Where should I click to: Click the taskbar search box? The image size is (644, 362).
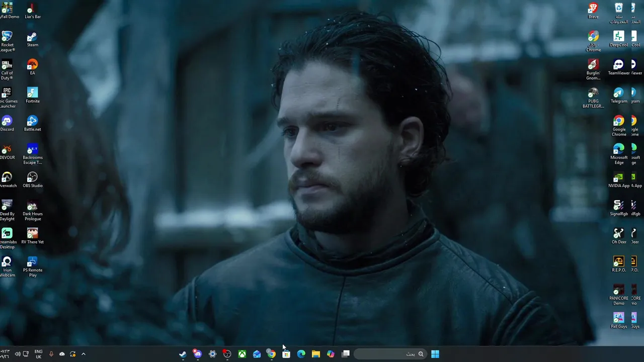(x=390, y=354)
